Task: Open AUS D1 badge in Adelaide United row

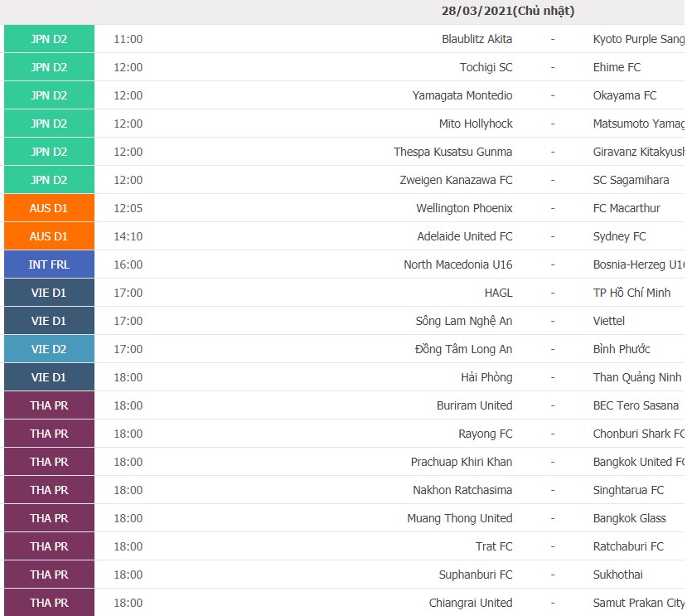Action: coord(49,236)
